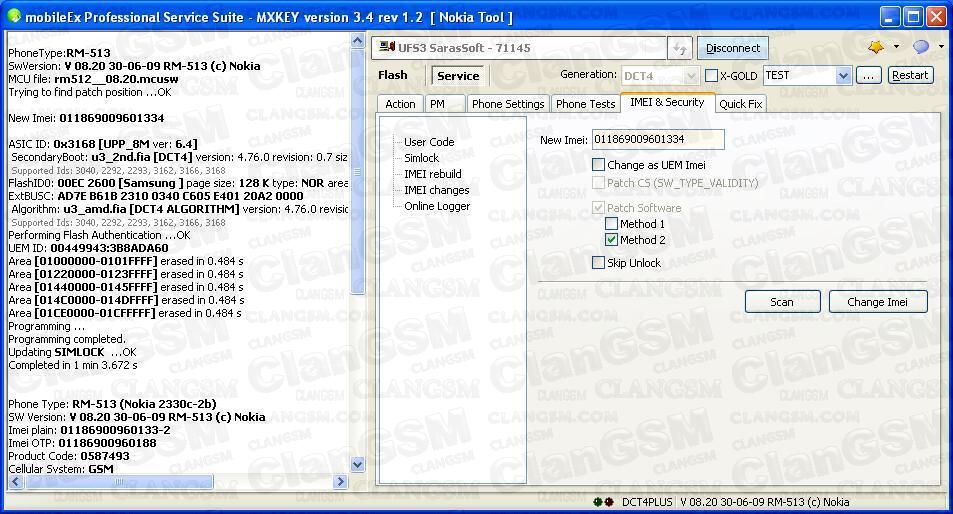Image resolution: width=953 pixels, height=514 pixels.
Task: Enable Change as UEM Imei checkbox
Action: tap(599, 165)
